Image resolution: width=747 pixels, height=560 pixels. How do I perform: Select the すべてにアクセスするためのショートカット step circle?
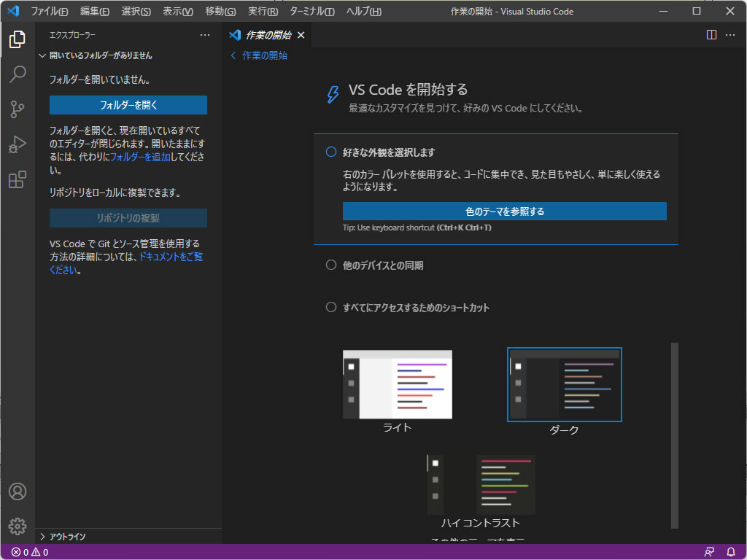tap(331, 308)
